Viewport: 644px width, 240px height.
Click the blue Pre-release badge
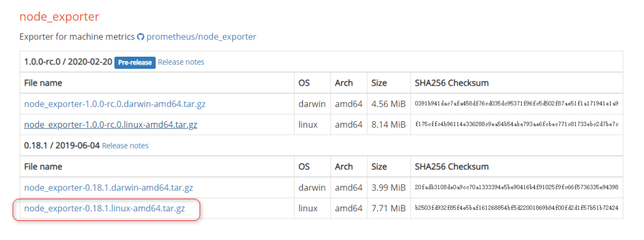click(x=135, y=62)
